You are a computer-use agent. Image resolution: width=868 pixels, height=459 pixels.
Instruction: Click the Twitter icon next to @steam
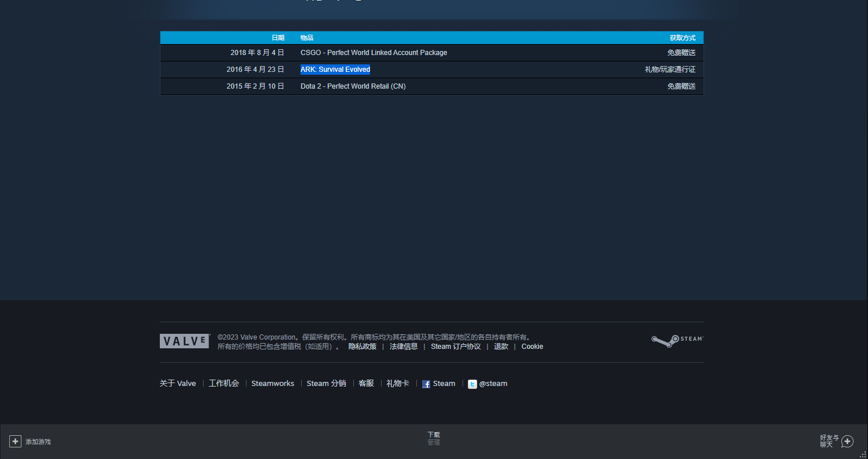pos(473,384)
